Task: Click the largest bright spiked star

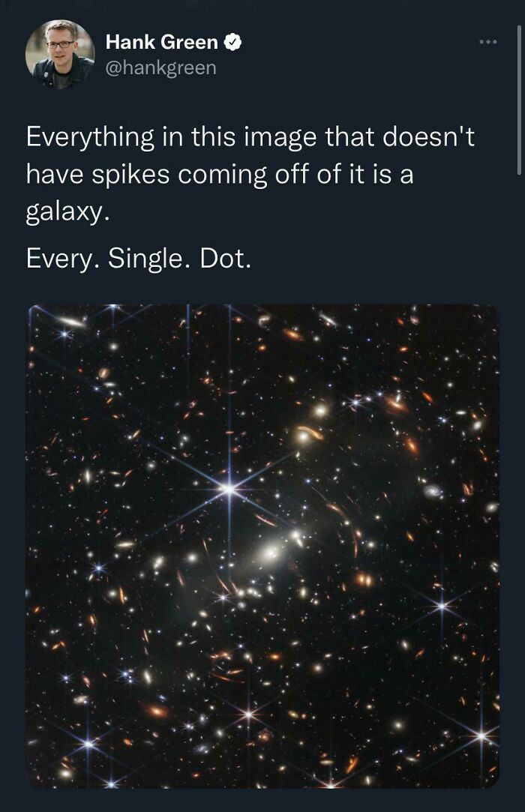Action: pyautogui.click(x=228, y=488)
